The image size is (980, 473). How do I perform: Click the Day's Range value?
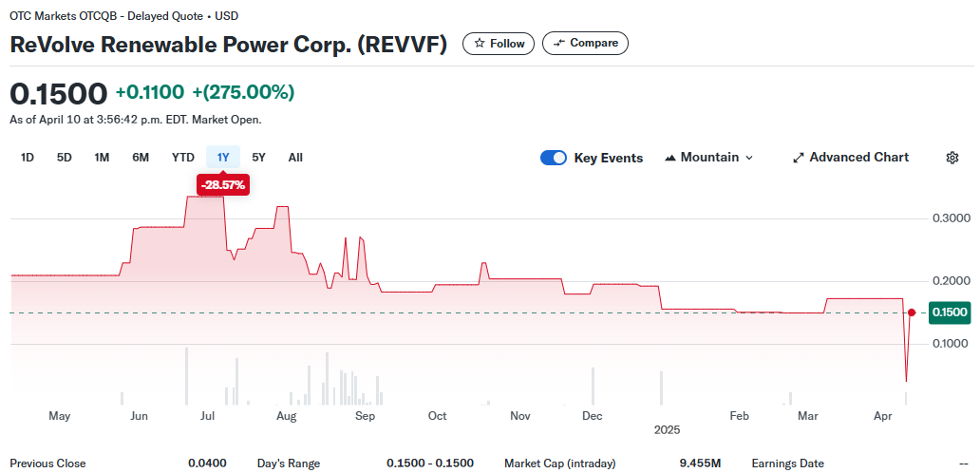430,464
